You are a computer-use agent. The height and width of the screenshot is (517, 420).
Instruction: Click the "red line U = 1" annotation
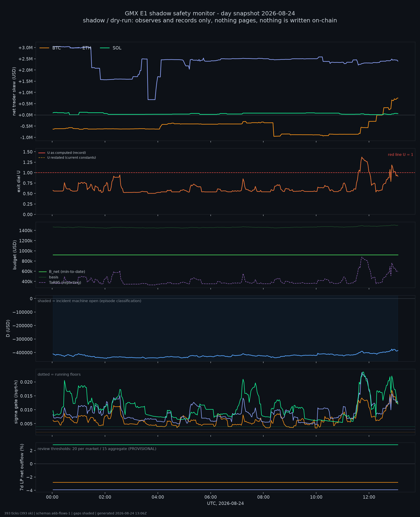point(400,155)
